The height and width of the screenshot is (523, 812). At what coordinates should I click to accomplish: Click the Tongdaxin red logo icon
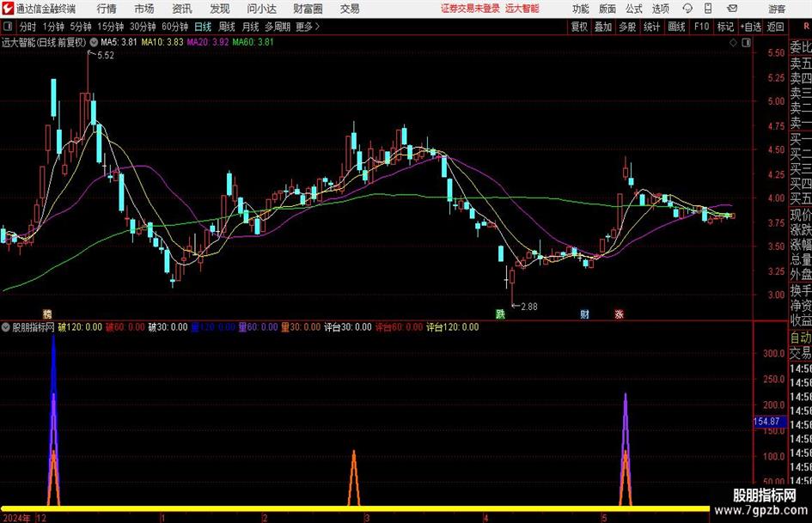click(x=7, y=9)
